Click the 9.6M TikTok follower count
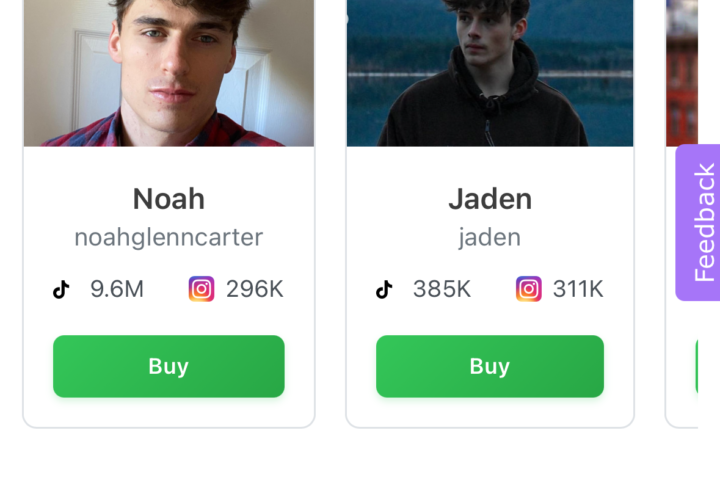Image resolution: width=720 pixels, height=480 pixels. pos(117,290)
